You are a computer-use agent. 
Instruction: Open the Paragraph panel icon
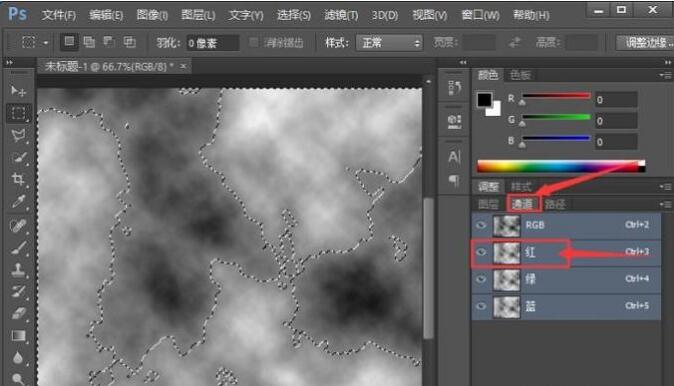(454, 181)
